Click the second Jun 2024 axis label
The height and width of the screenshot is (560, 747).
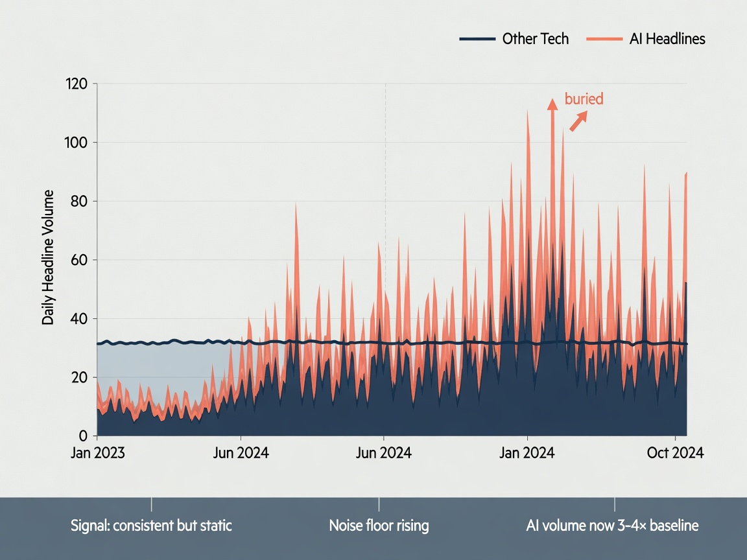pyautogui.click(x=383, y=452)
